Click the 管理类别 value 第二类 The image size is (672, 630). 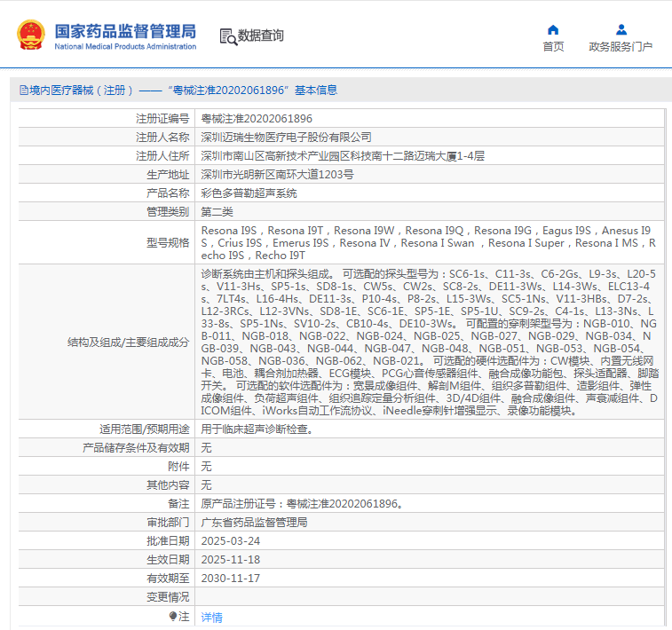coord(217,211)
